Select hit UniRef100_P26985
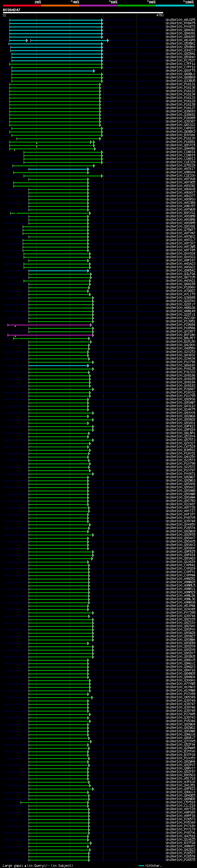This screenshot has width=197, height=868. coord(180,118)
